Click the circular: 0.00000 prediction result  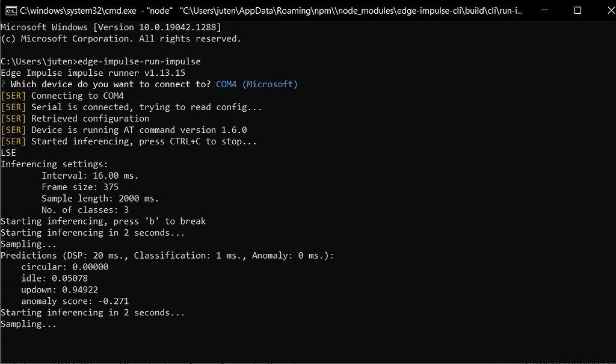(65, 267)
